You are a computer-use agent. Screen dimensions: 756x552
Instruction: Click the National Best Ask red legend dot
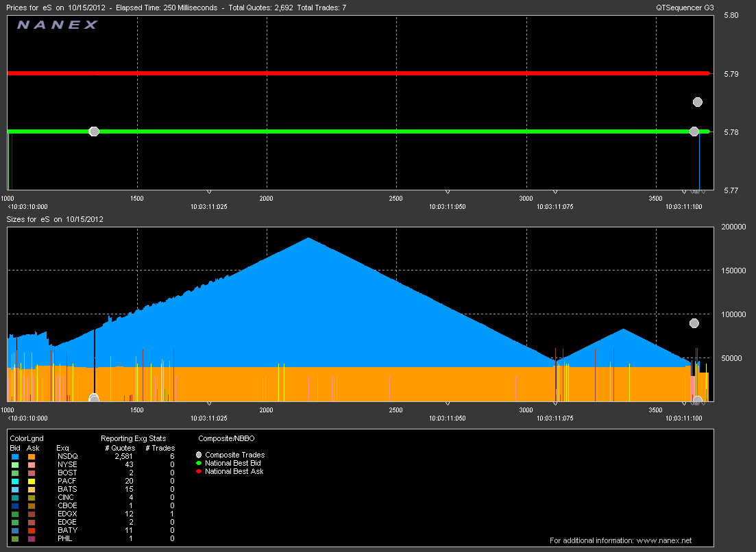pos(199,472)
